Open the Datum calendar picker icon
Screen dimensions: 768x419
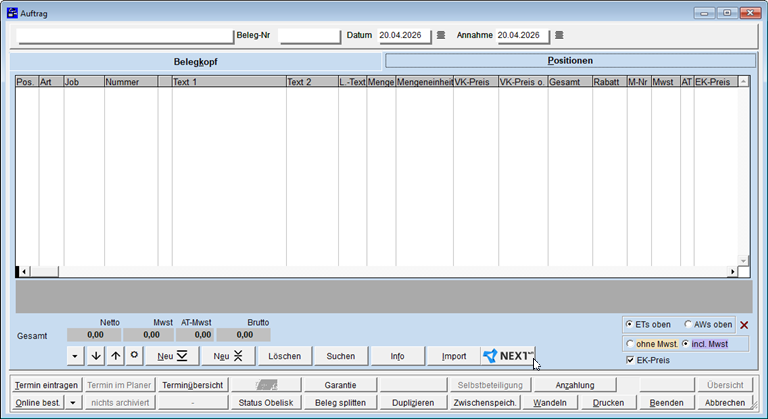(x=441, y=35)
